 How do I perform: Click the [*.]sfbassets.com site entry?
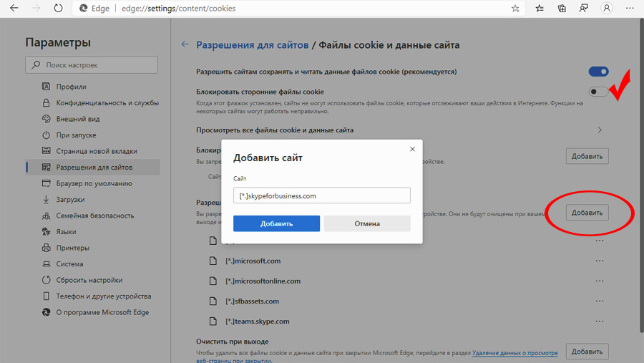252,301
